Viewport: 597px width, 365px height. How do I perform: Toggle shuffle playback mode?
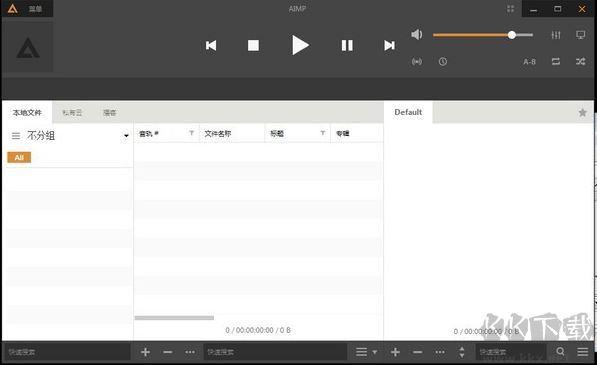(x=581, y=62)
